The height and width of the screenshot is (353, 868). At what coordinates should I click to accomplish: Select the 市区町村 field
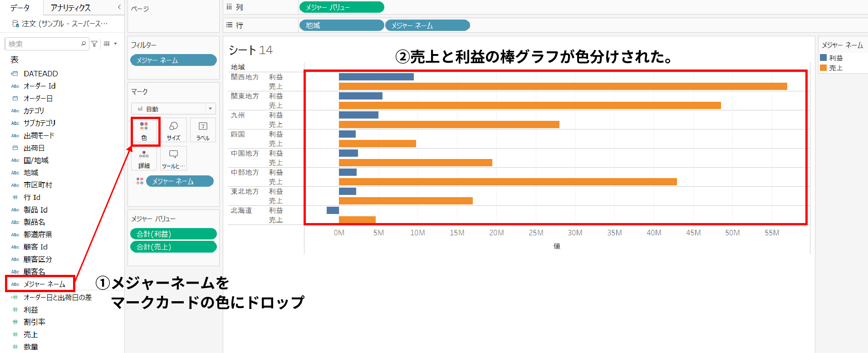[x=38, y=185]
